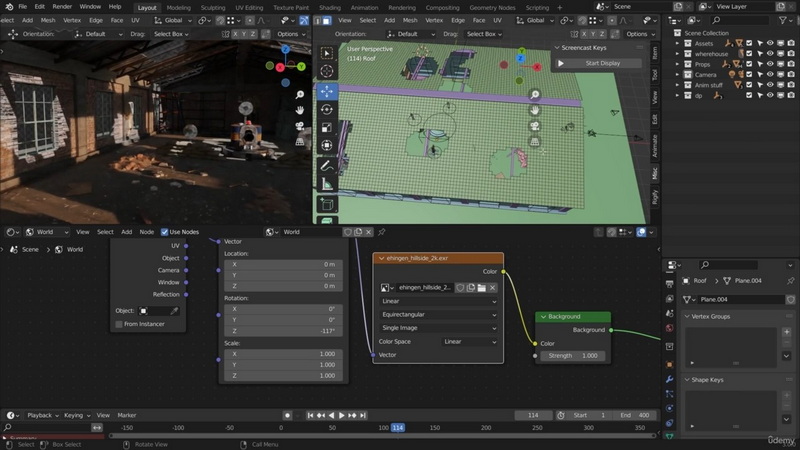Screen dimensions: 800x450
Task: Select the Move tool in viewport toolbar
Action: (327, 91)
